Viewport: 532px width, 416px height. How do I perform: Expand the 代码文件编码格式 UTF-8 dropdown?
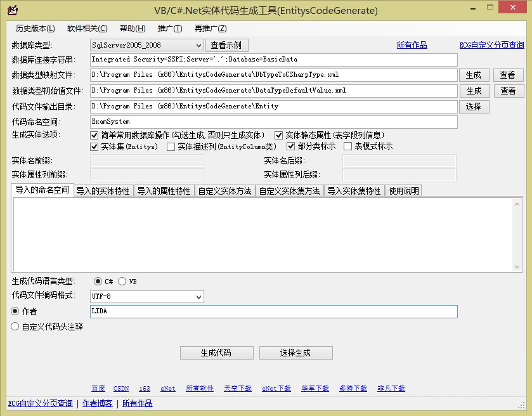[198, 296]
